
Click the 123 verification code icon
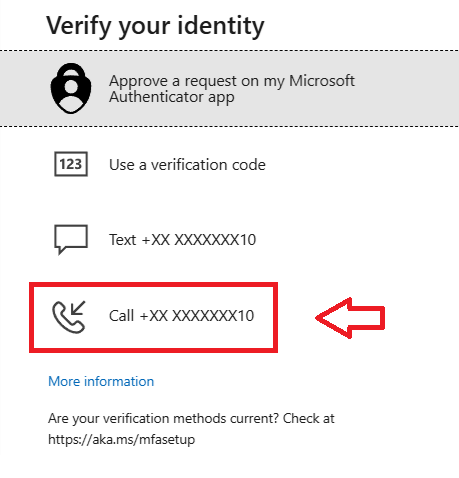(71, 164)
